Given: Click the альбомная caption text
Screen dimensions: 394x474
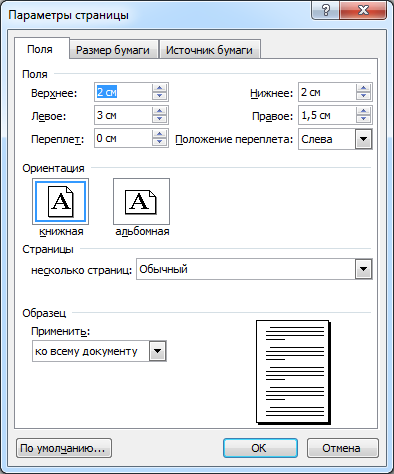Looking at the screenshot, I should (x=142, y=231).
